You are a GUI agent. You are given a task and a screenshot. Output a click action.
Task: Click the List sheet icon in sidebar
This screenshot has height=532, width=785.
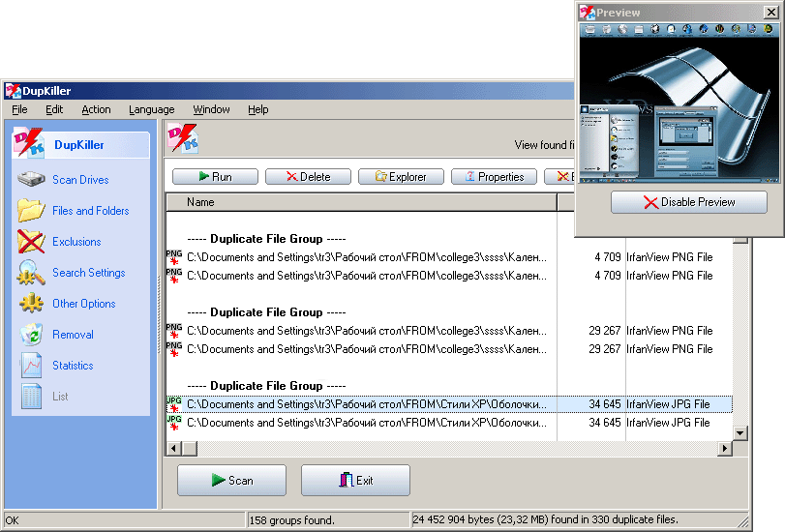[x=31, y=397]
